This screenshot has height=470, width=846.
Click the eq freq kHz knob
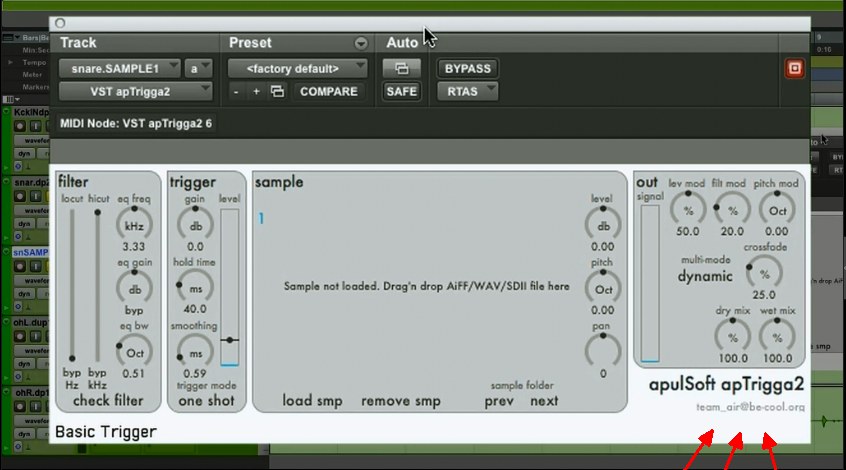[x=134, y=224]
